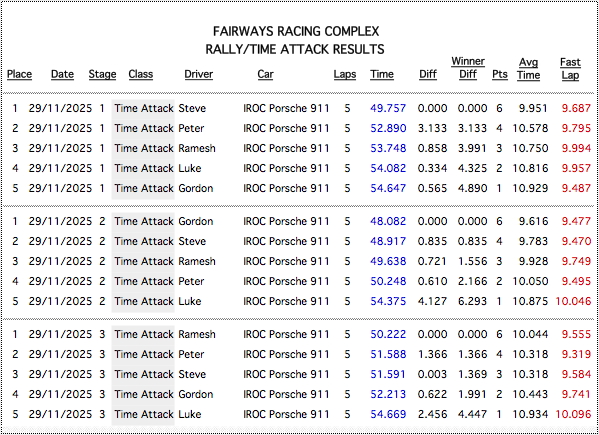Click the fast lap value 9.319
The height and width of the screenshot is (435, 599).
click(x=576, y=354)
